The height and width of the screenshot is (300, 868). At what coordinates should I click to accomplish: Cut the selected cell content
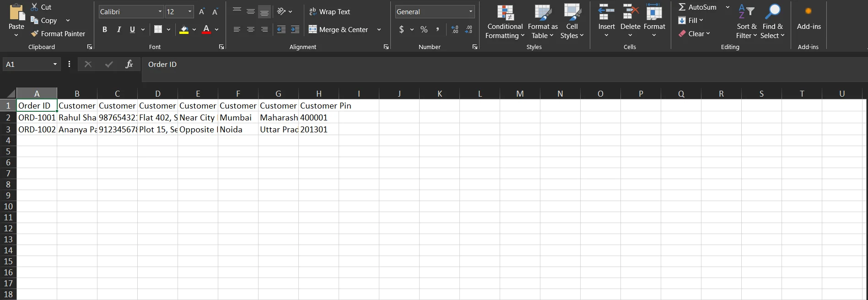(41, 7)
